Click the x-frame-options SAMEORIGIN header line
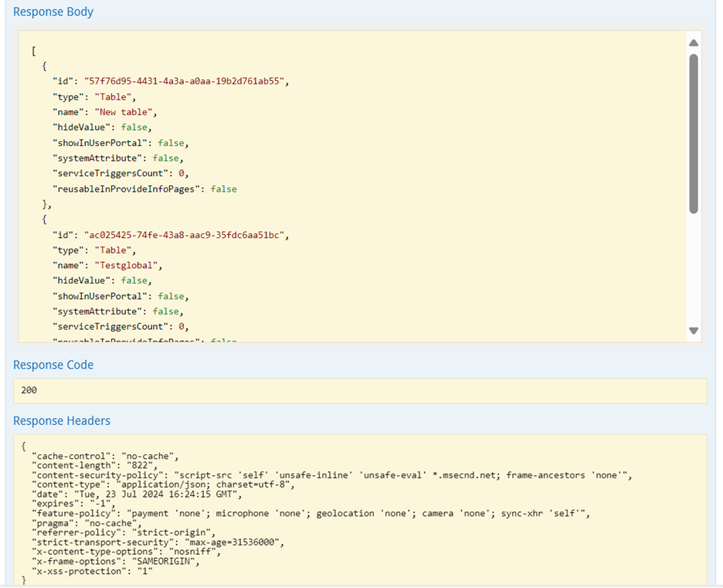This screenshot has width=723, height=588. coord(115,562)
